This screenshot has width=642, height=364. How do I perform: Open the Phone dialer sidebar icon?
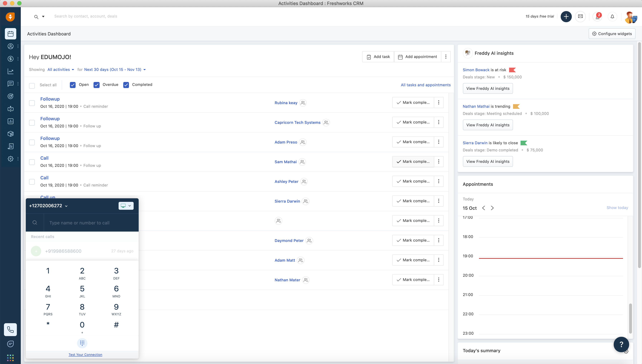tap(11, 329)
